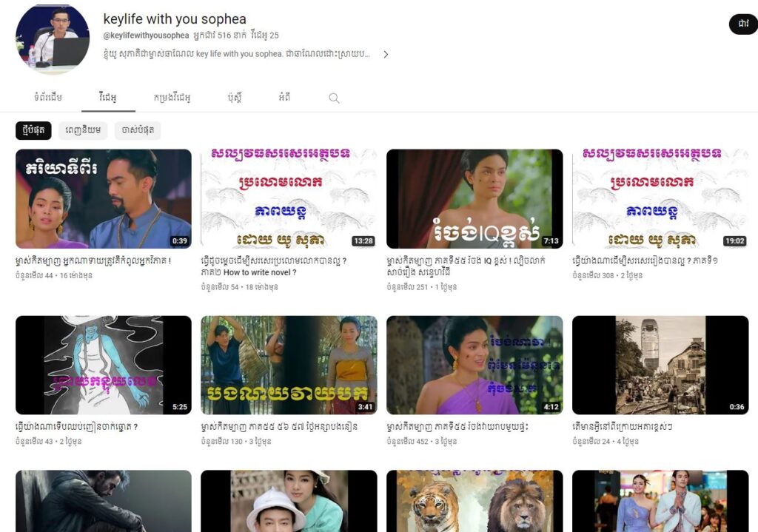Image resolution: width=758 pixels, height=532 pixels.
Task: Go to the ប៉ុស្តិ៍ posts tab
Action: pyautogui.click(x=235, y=97)
